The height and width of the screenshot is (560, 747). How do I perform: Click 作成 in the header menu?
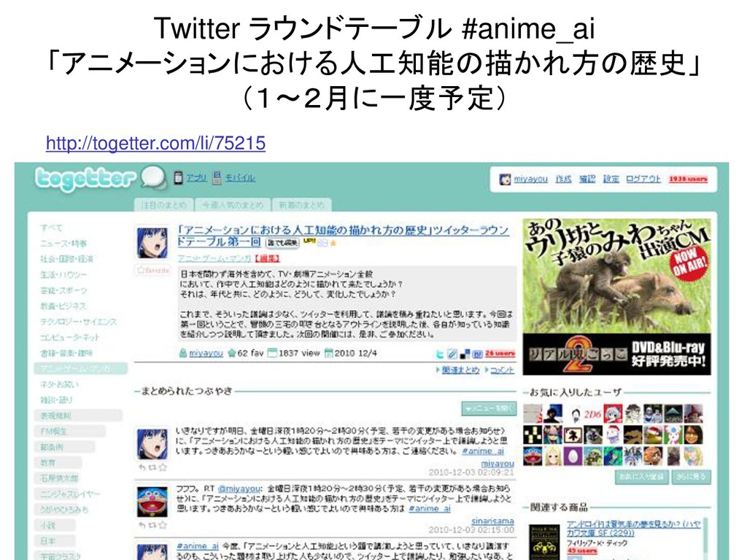click(564, 179)
